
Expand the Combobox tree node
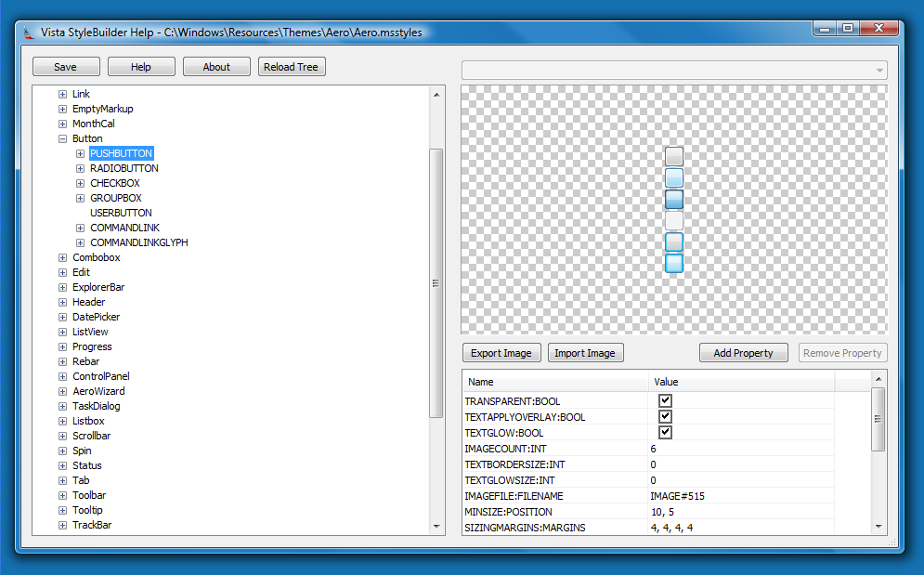(x=62, y=257)
